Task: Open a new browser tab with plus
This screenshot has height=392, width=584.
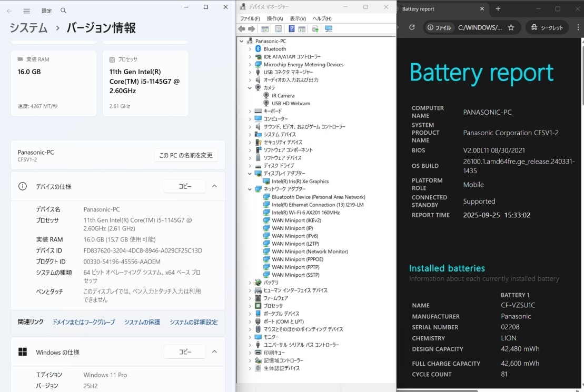Action: [x=498, y=9]
